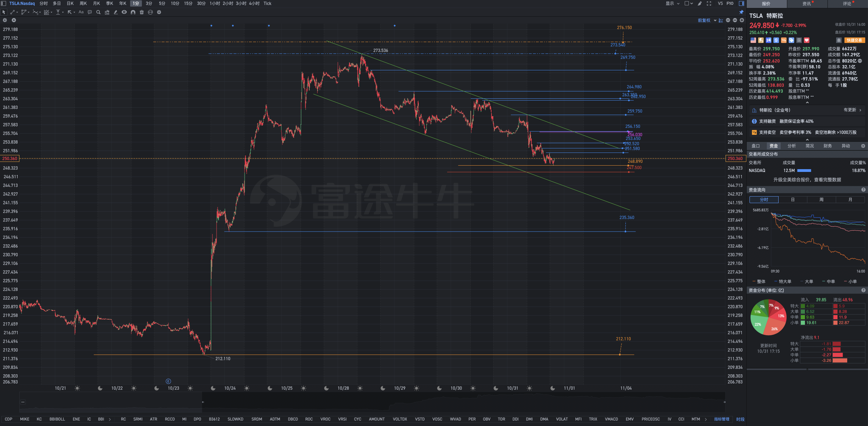The image size is (868, 426).
Task: Open F10 company info
Action: tap(730, 3)
